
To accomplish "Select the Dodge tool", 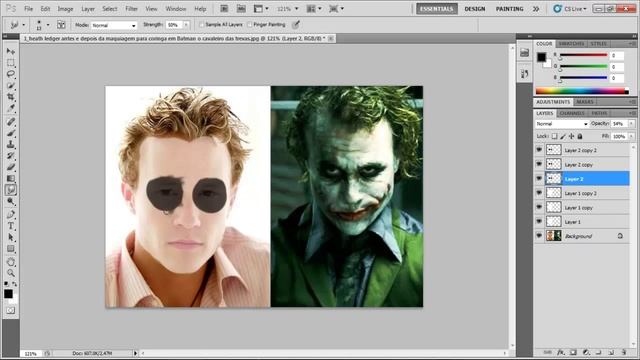I will point(11,202).
